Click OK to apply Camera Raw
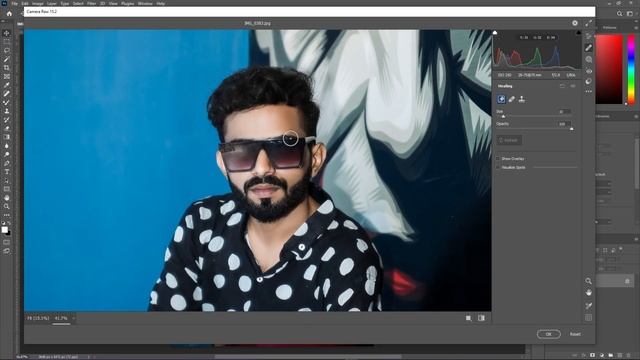Image resolution: width=640 pixels, height=360 pixels. tap(549, 334)
